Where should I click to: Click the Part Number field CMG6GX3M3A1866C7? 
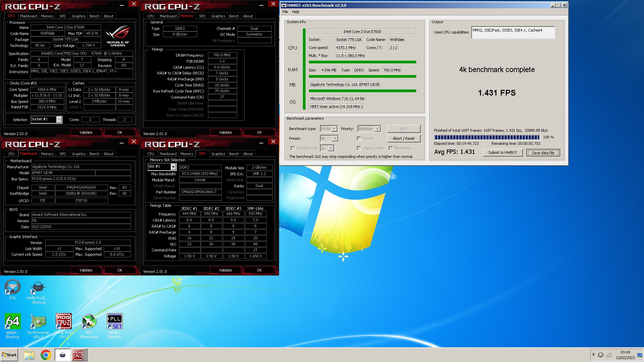click(x=200, y=192)
